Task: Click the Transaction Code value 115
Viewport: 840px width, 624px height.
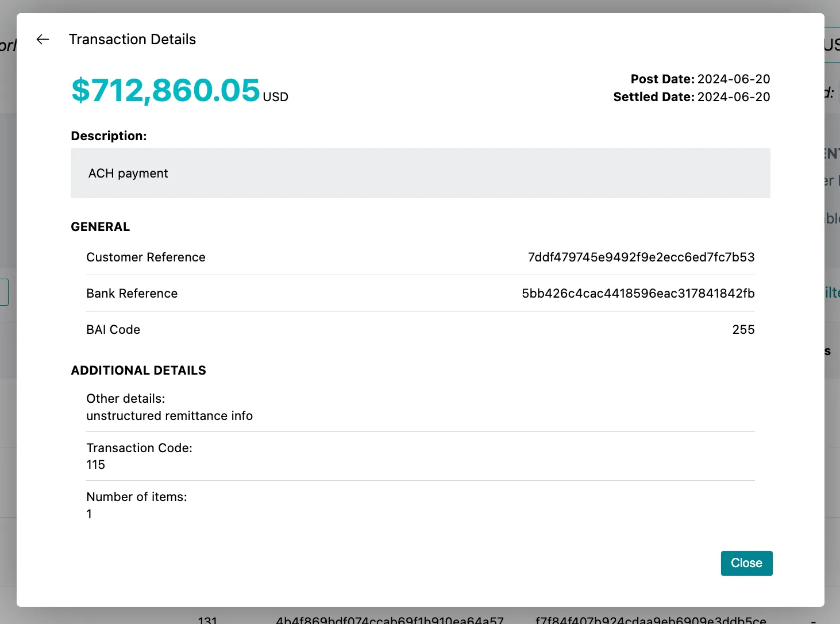Action: (96, 465)
